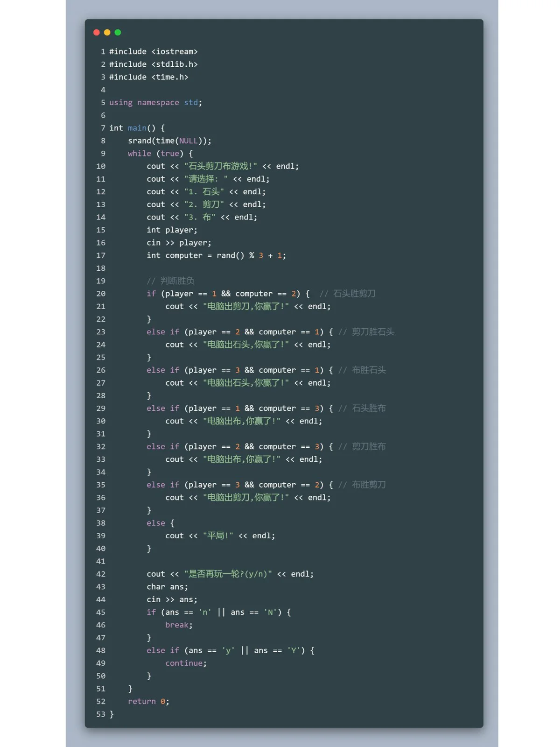Click the time.h header name
The image size is (560, 747).
coord(169,77)
